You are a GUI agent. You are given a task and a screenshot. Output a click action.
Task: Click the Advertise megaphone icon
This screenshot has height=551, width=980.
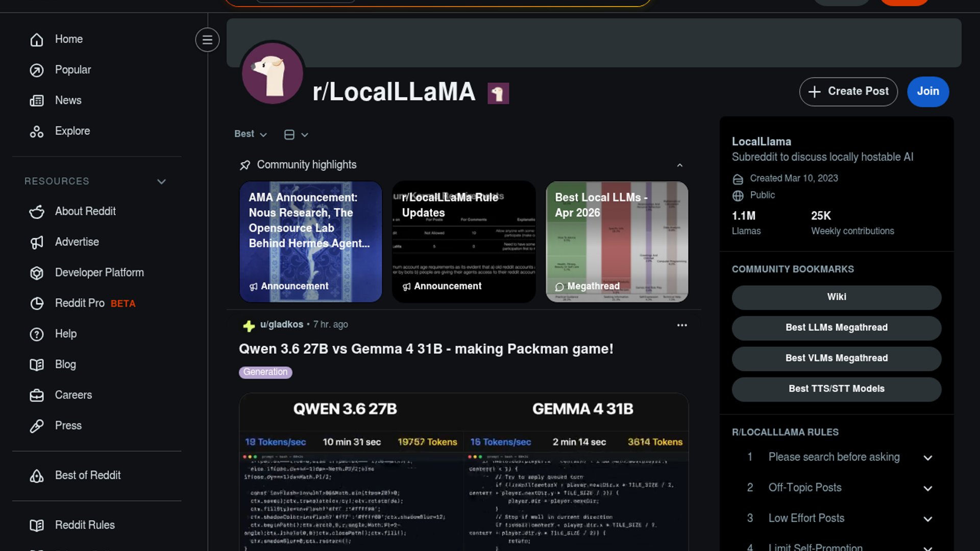tap(37, 242)
